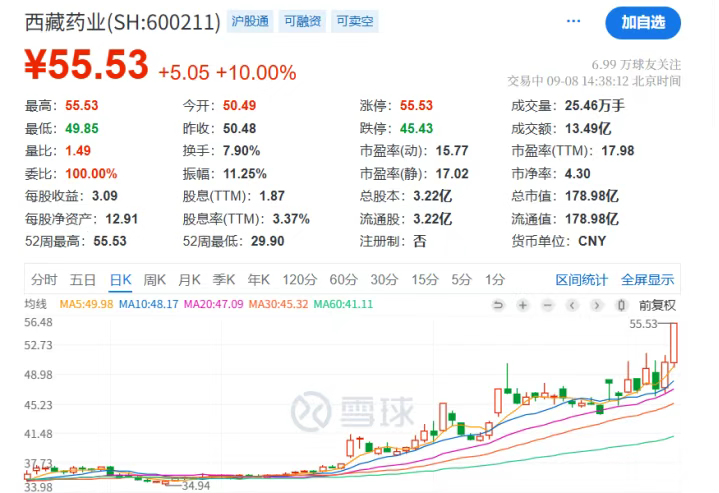This screenshot has width=719, height=493.
Task: Click the stock title 西藏药业(SH:600211)
Action: (x=123, y=22)
